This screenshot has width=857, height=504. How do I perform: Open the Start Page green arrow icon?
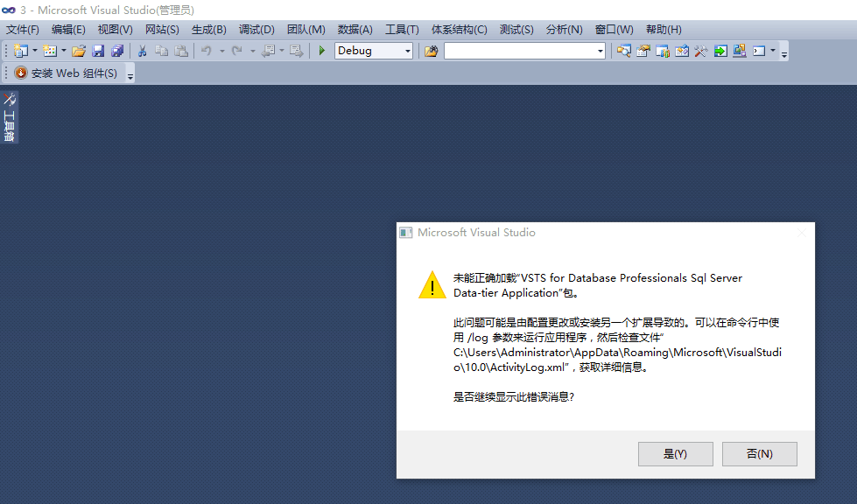pyautogui.click(x=720, y=51)
